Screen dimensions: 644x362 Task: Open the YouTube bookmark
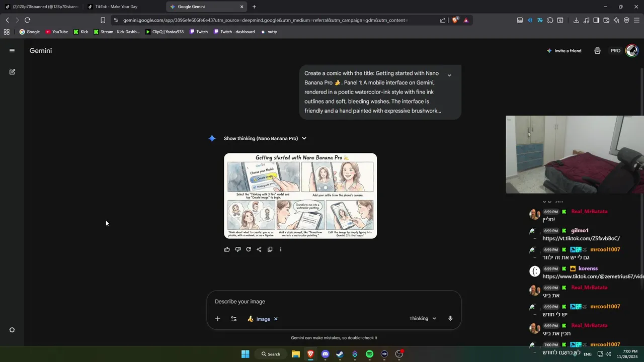pyautogui.click(x=57, y=32)
